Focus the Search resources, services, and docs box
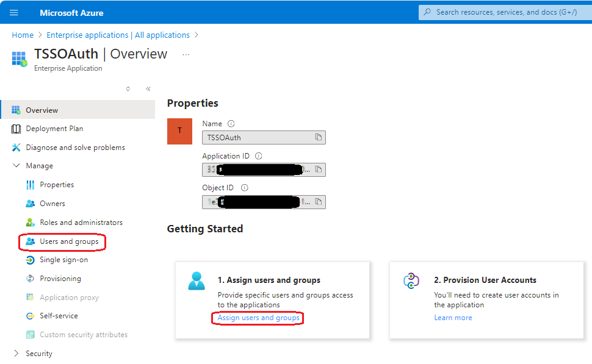592x364 pixels. [506, 12]
